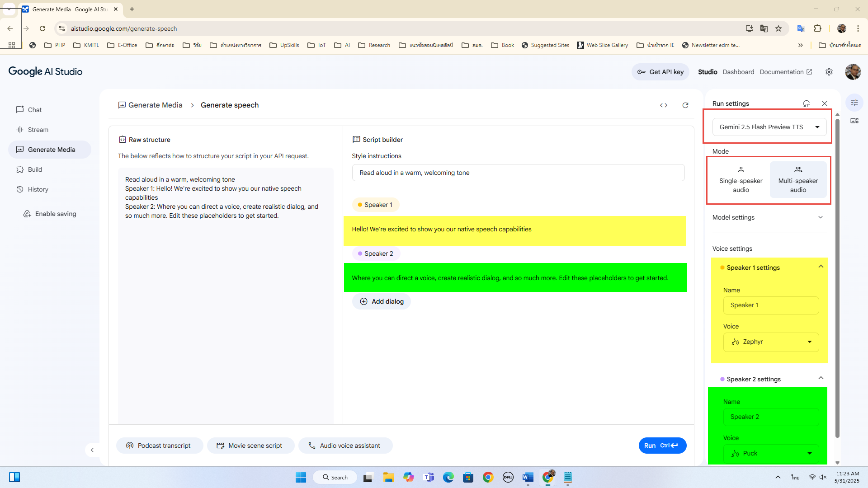Image resolution: width=868 pixels, height=488 pixels.
Task: Click Speaker 2 Name input field
Action: tap(771, 417)
